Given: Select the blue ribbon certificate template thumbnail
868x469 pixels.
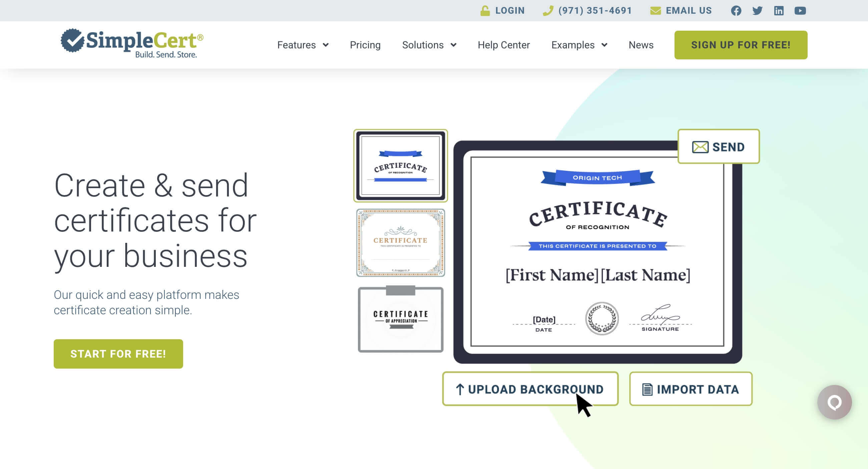Looking at the screenshot, I should coord(400,165).
